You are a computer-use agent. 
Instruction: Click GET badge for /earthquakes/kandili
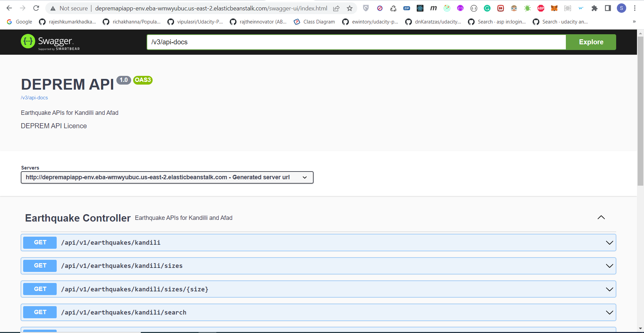click(40, 242)
